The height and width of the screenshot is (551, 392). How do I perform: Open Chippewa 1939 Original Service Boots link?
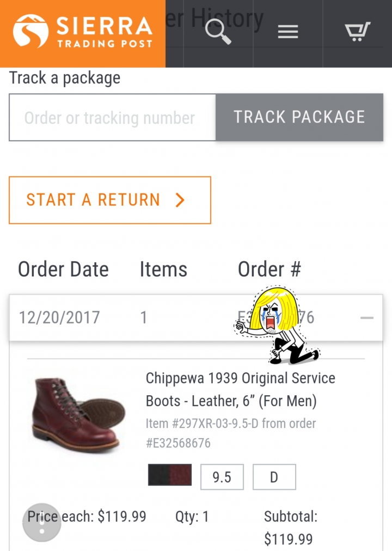click(241, 389)
